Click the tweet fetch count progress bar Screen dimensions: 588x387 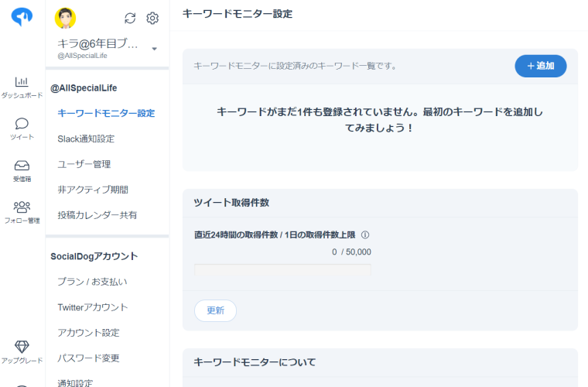pos(282,269)
